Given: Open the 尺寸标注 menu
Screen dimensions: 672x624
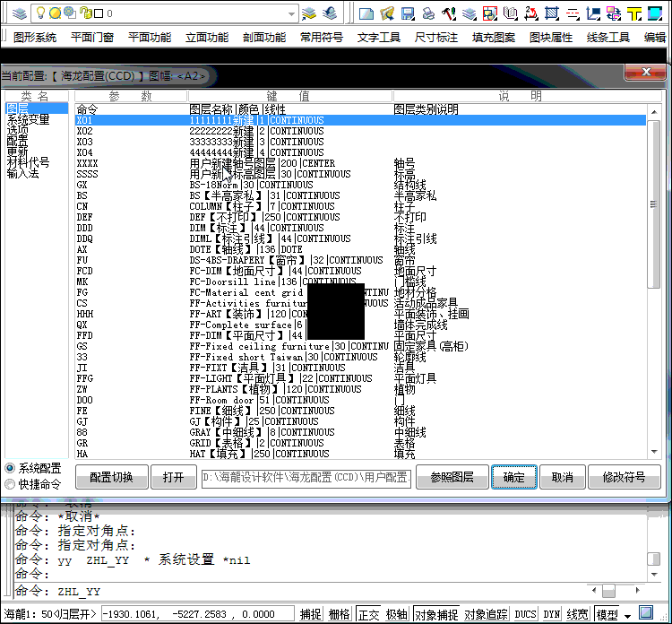Looking at the screenshot, I should point(435,38).
